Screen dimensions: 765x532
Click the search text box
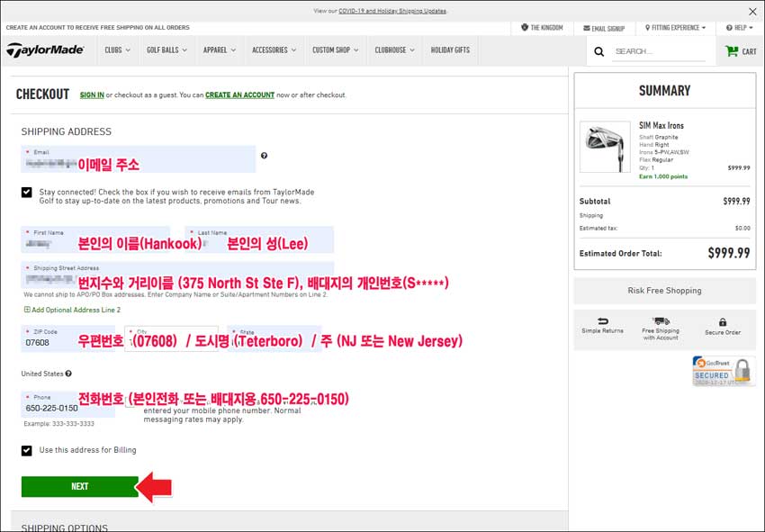click(x=659, y=51)
